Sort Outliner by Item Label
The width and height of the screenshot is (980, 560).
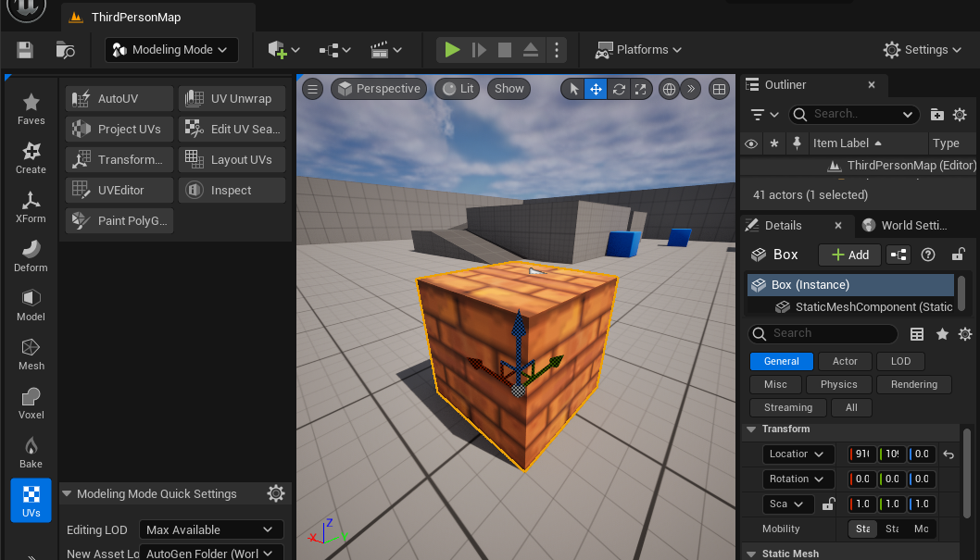tap(847, 143)
